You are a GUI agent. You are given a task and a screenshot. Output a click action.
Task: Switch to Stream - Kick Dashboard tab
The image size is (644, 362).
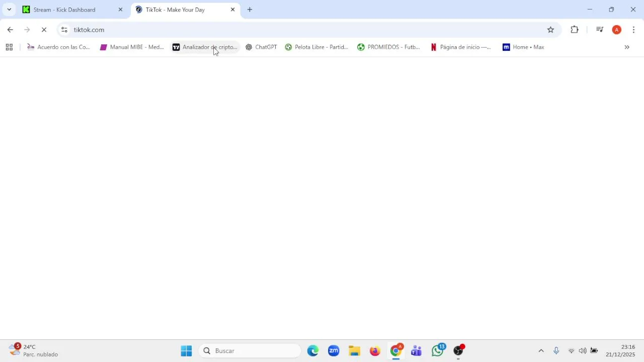(72, 10)
